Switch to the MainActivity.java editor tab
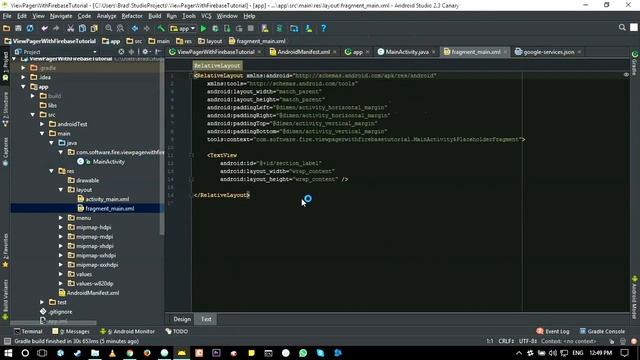Viewport: 640px width, 360px height. click(407, 52)
